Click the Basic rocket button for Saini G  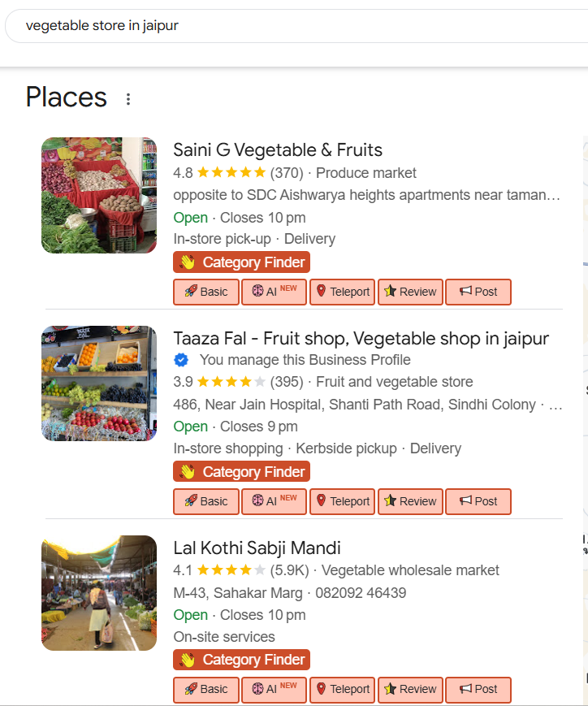point(206,292)
